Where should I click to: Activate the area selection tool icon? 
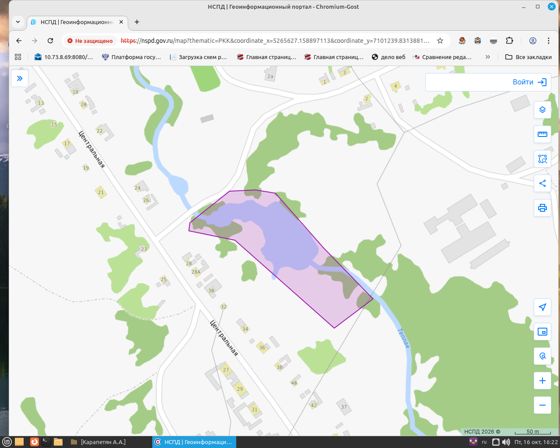coord(542,159)
